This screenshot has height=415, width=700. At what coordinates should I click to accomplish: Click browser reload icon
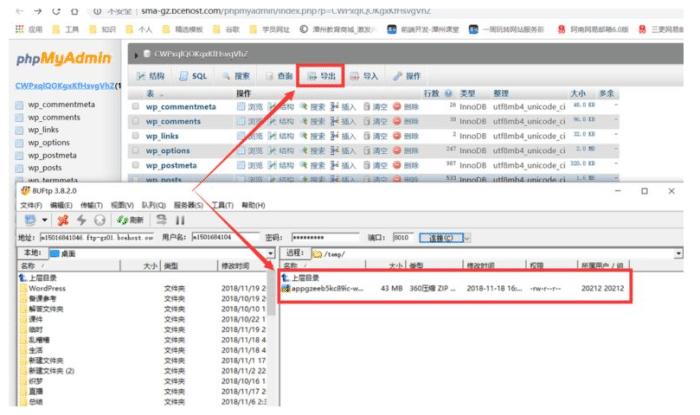56,11
